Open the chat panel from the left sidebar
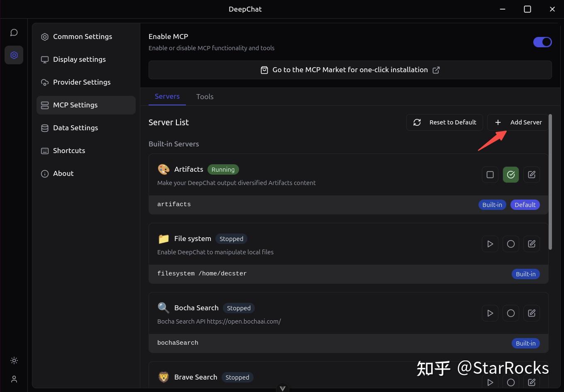Screen dimensions: 564x392 (14, 32)
